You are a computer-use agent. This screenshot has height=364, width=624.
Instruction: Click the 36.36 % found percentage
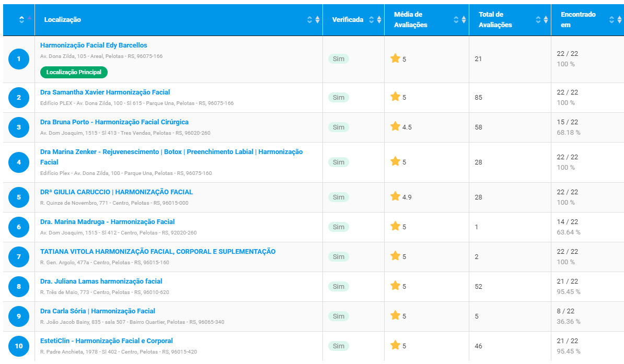(569, 321)
